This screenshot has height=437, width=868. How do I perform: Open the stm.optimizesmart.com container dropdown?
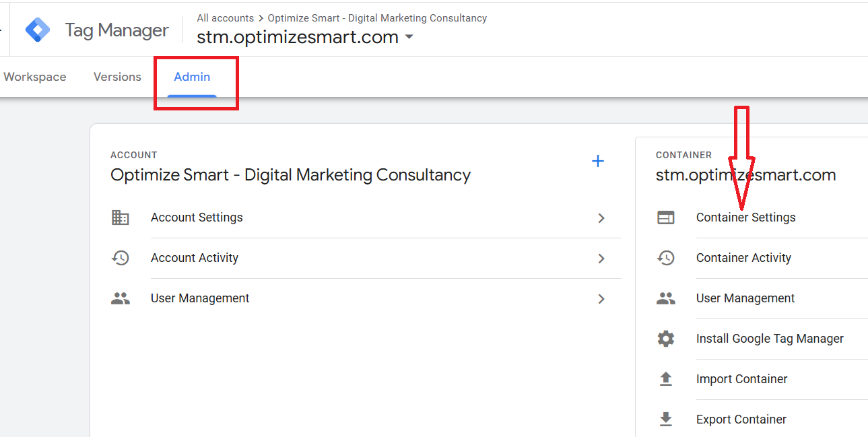409,38
